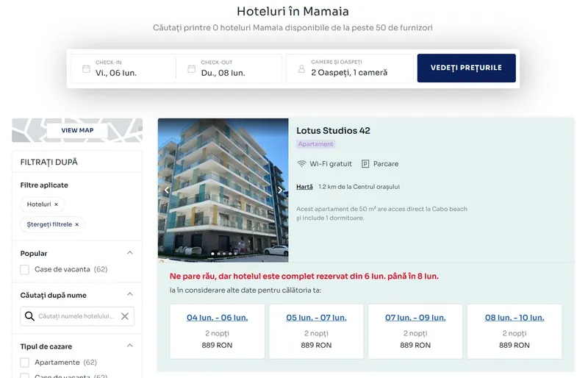Viewport: 588px width, 378px height.
Task: Toggle the Case de vacanta checkbox under Popular
Action: [25, 270]
